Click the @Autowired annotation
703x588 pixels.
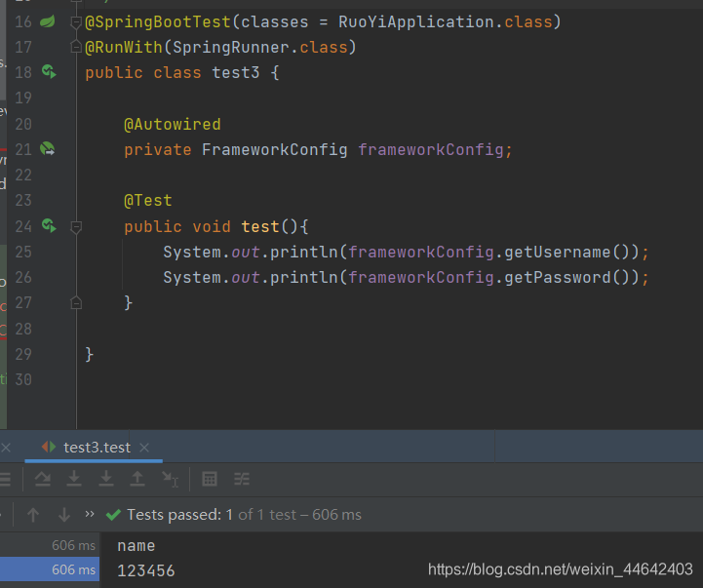pyautogui.click(x=173, y=124)
